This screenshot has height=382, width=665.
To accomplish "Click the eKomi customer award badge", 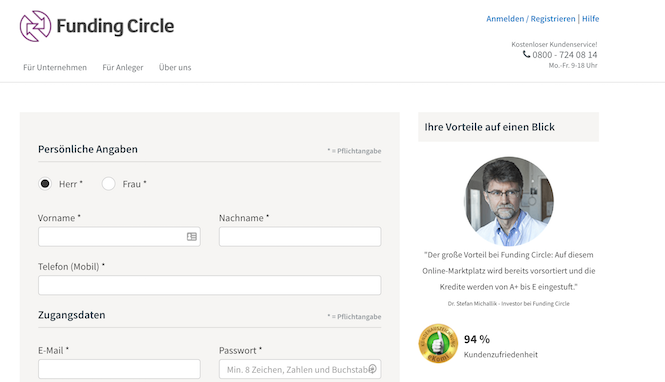I will 438,343.
